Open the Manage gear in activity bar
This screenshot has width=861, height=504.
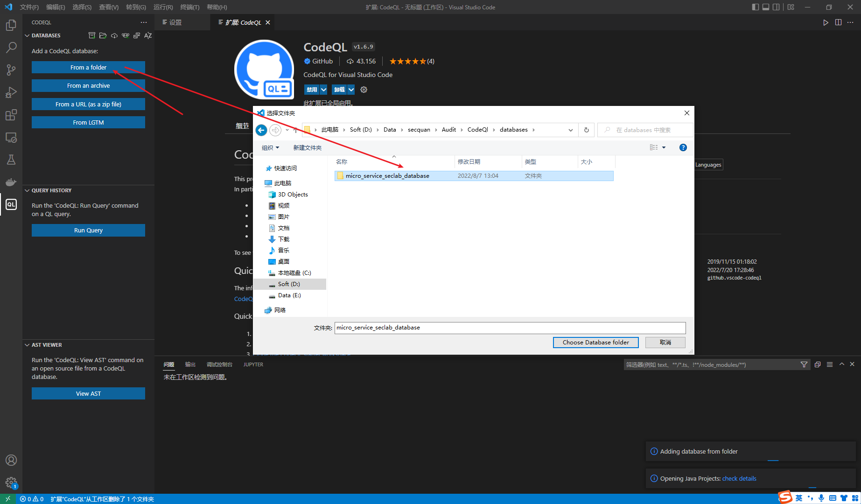(x=11, y=483)
